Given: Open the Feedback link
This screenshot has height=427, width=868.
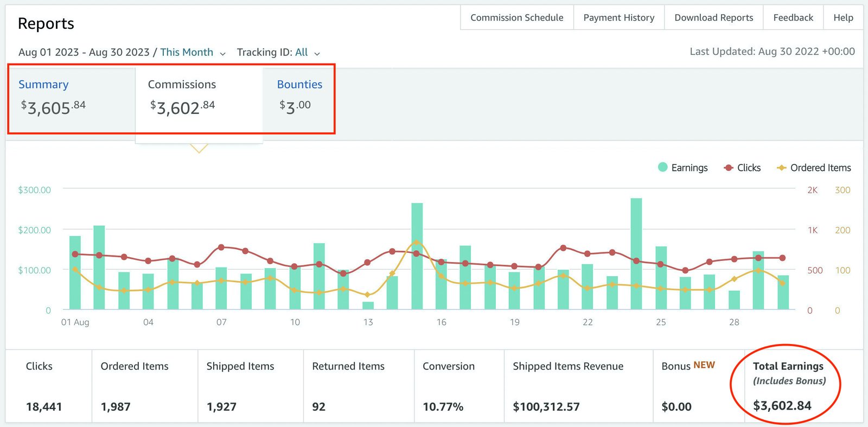Looking at the screenshot, I should [x=793, y=17].
